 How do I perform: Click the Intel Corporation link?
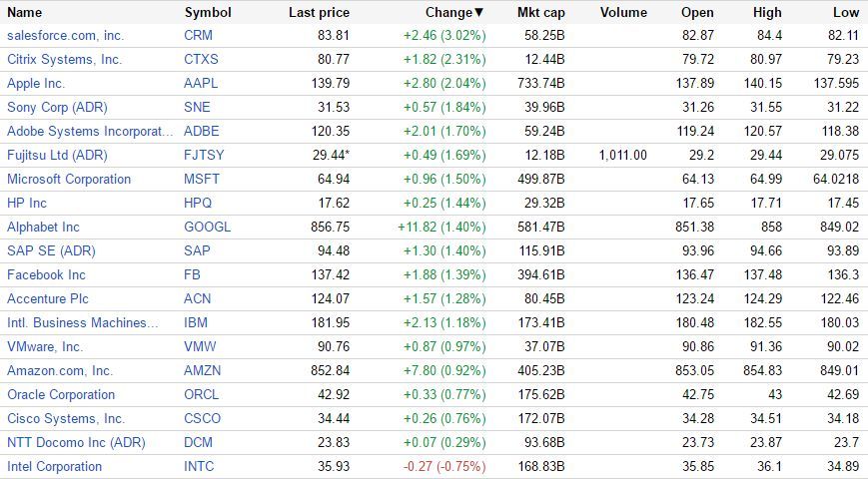pyautogui.click(x=54, y=466)
